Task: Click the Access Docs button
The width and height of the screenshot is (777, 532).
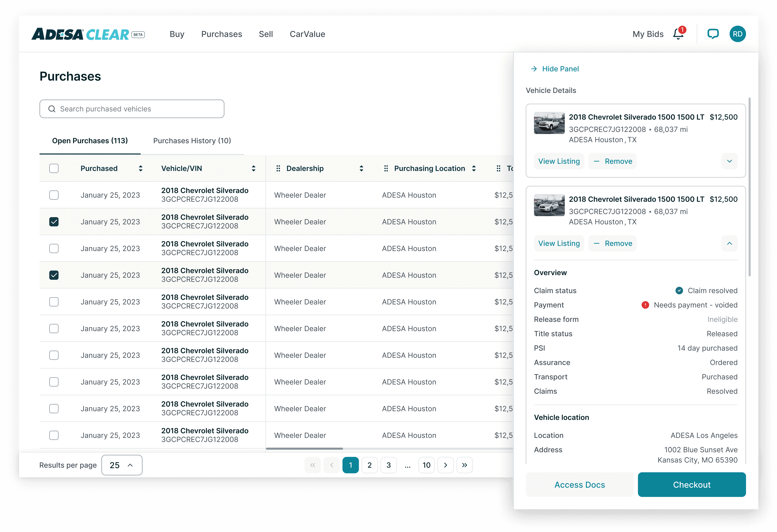Action: click(579, 485)
